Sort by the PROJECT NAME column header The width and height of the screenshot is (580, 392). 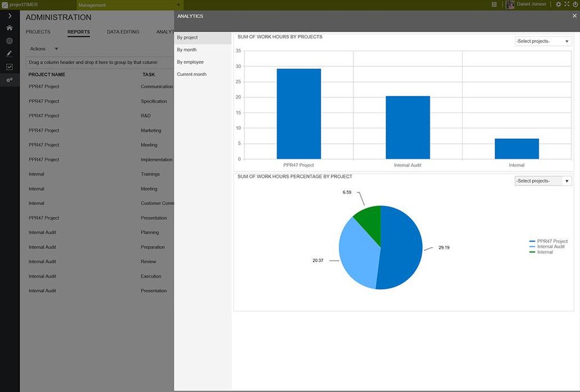(x=46, y=75)
